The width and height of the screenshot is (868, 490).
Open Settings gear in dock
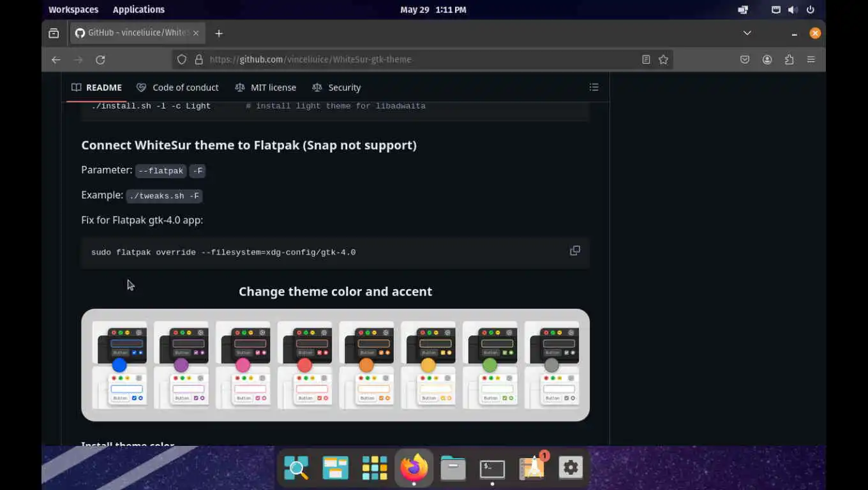(x=571, y=468)
